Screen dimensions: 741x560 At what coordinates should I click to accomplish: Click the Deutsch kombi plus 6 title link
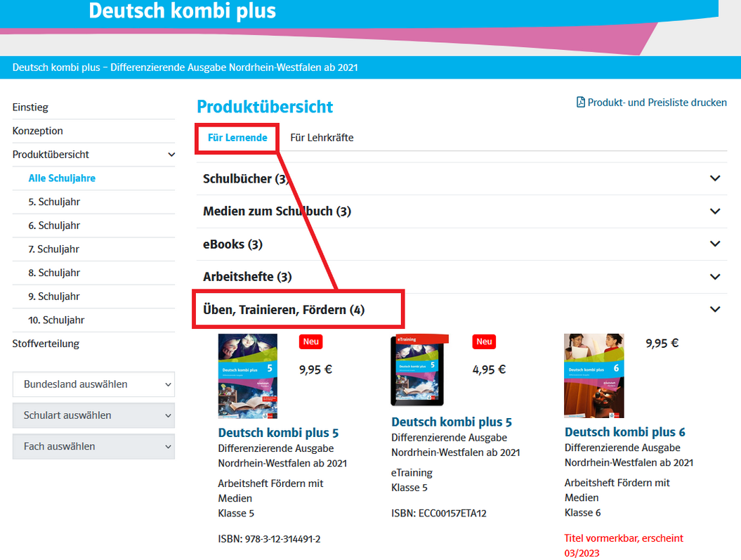(x=624, y=432)
